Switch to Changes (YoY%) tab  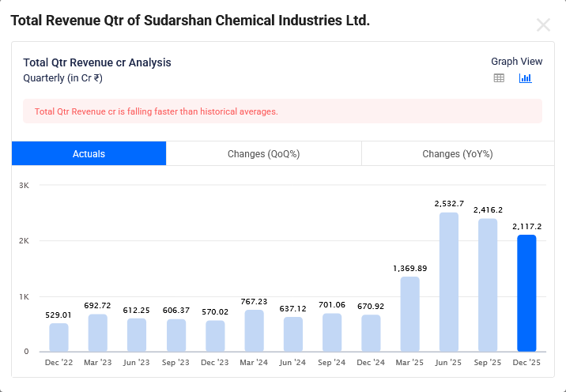[457, 153]
